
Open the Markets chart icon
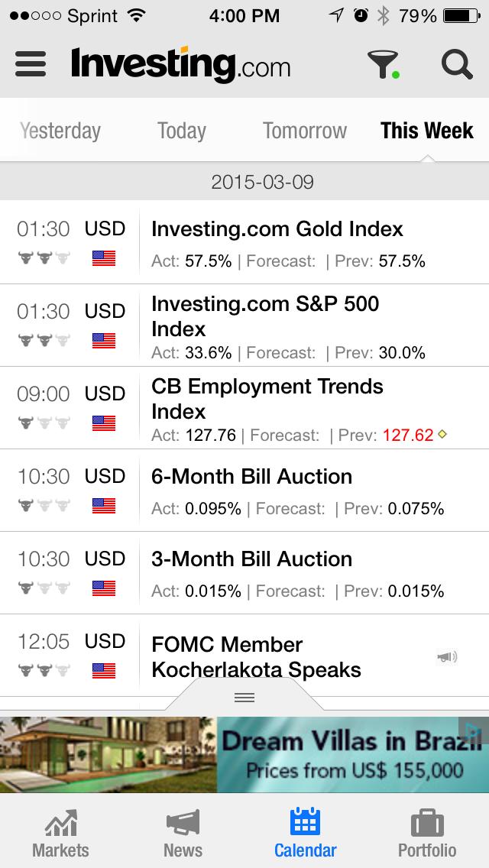61,823
